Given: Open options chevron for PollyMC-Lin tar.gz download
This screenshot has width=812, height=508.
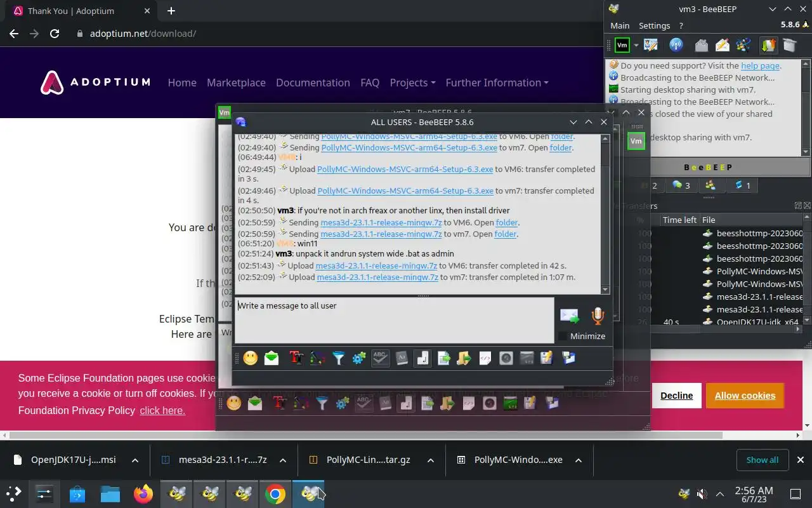Looking at the screenshot, I should point(431,460).
